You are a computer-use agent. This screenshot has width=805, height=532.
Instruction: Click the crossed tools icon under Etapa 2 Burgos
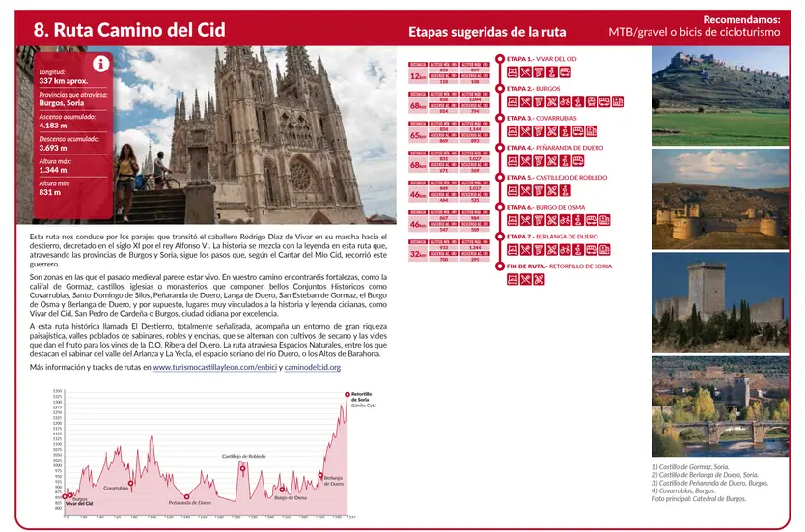[552, 101]
